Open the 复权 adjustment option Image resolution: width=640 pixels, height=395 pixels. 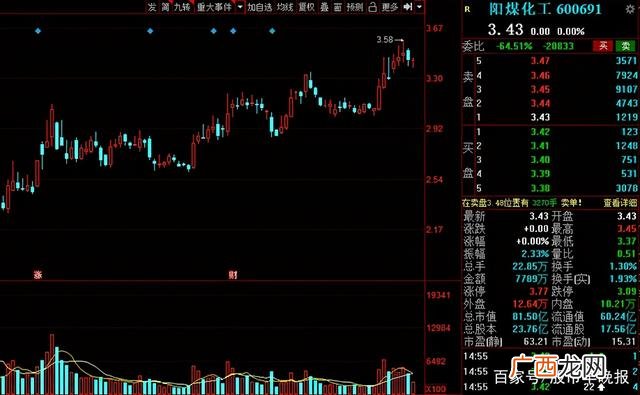pyautogui.click(x=306, y=7)
